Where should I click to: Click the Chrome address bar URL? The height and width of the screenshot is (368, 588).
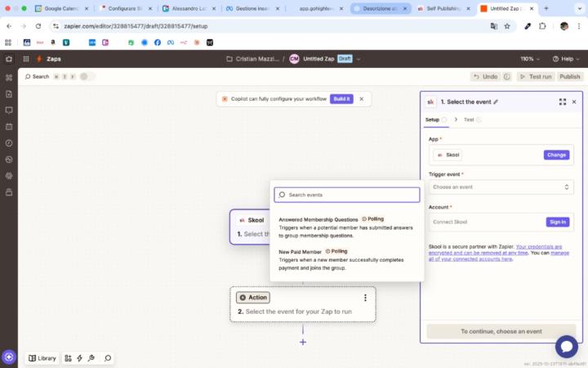[136, 26]
